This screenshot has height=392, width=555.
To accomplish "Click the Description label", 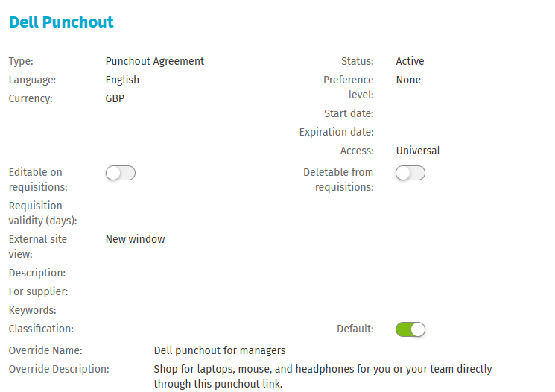I will pos(37,273).
